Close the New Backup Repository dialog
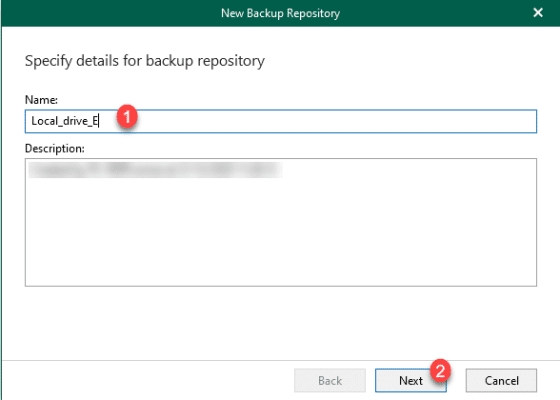 coord(538,13)
